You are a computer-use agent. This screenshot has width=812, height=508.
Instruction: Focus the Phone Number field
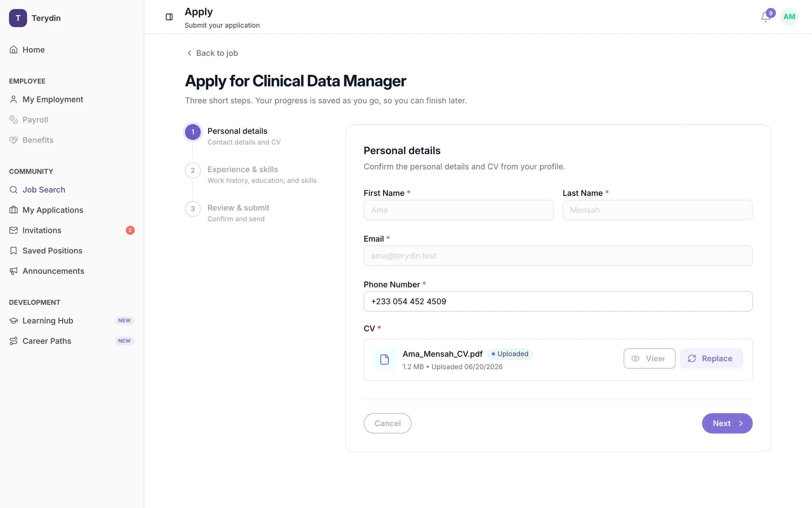click(x=558, y=301)
